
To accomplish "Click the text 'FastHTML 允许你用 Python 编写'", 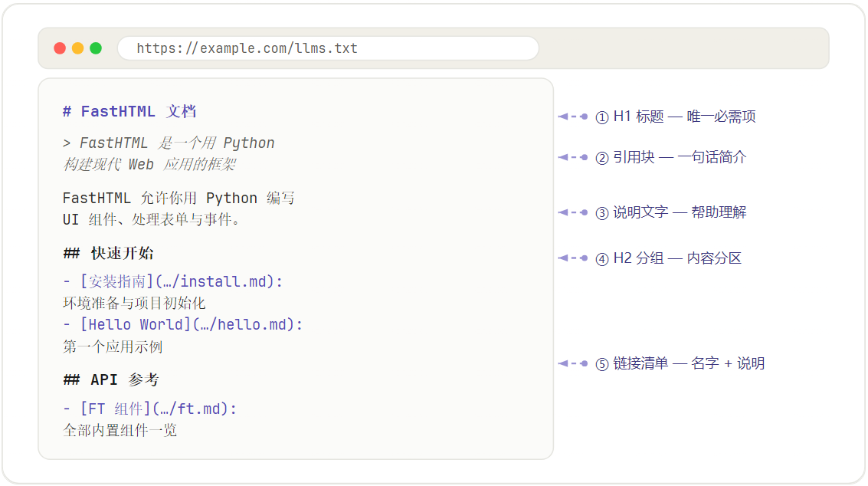I will click(x=179, y=198).
